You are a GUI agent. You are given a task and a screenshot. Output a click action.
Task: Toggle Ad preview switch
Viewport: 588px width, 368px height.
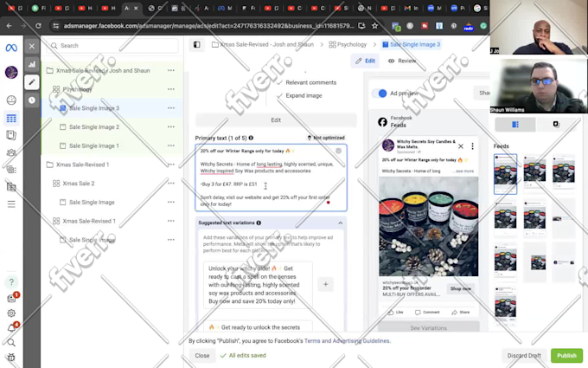pyautogui.click(x=379, y=94)
